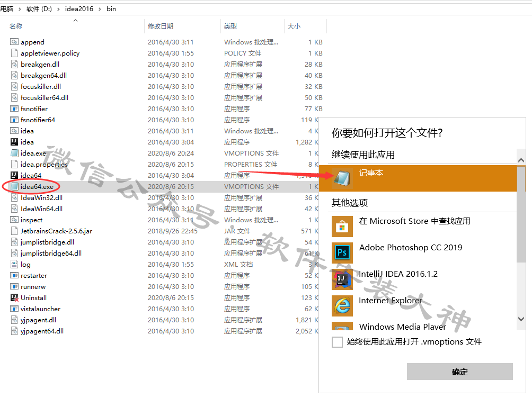This screenshot has height=398, width=532.
Task: Navigate to 软件 (D:) in the address bar
Action: click(x=39, y=9)
